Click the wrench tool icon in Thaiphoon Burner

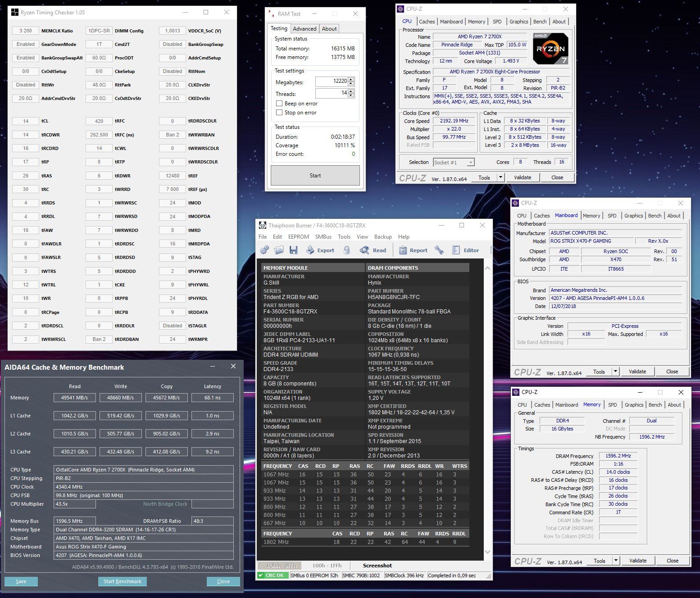pos(439,250)
